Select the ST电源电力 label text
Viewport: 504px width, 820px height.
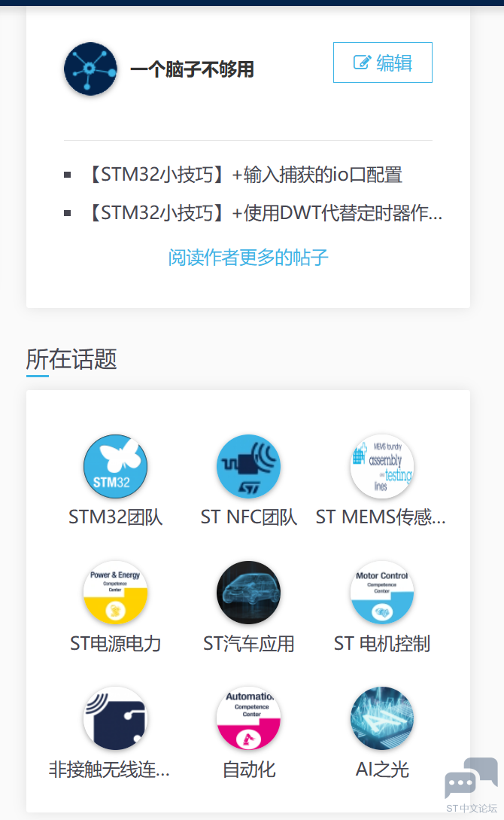click(x=115, y=643)
